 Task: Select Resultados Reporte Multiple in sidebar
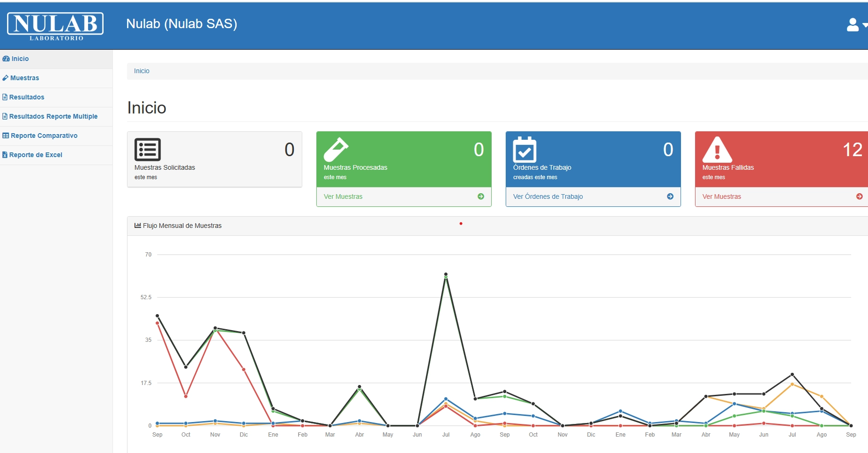pyautogui.click(x=53, y=117)
